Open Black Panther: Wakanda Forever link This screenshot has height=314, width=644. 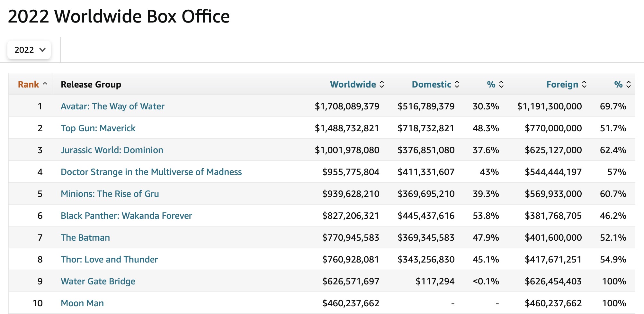[x=126, y=216]
